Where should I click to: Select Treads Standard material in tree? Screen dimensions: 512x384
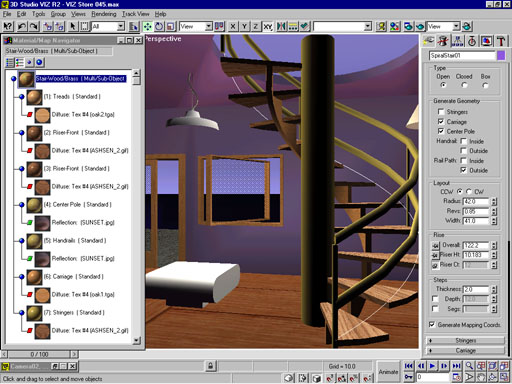click(72, 97)
